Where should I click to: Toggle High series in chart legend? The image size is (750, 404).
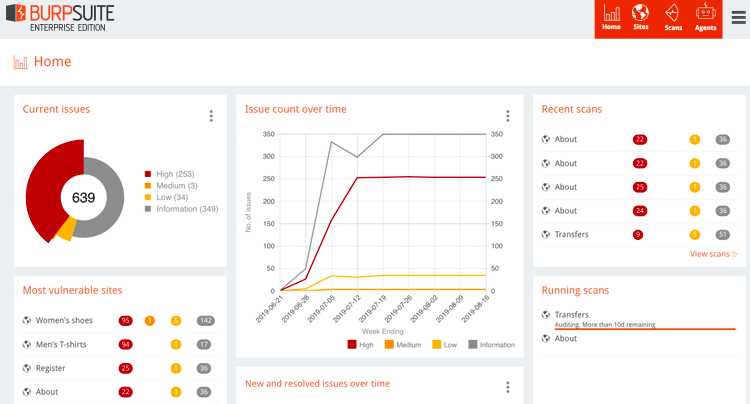(361, 344)
